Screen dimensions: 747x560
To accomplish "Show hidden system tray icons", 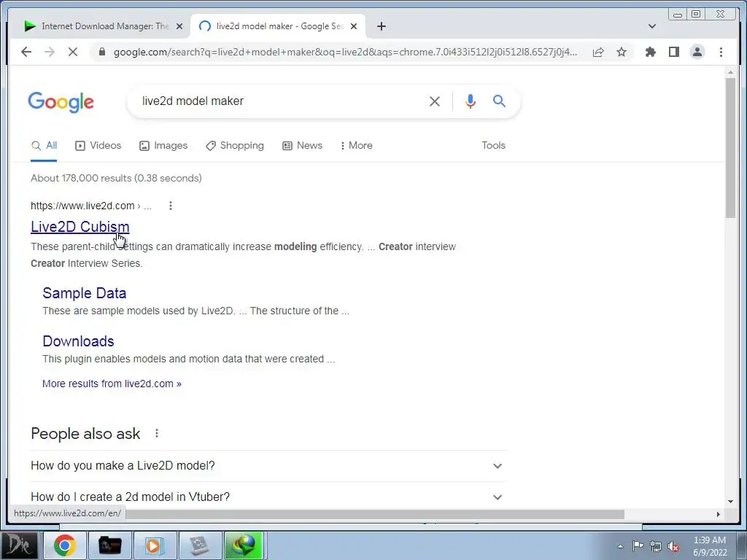I will tap(620, 546).
